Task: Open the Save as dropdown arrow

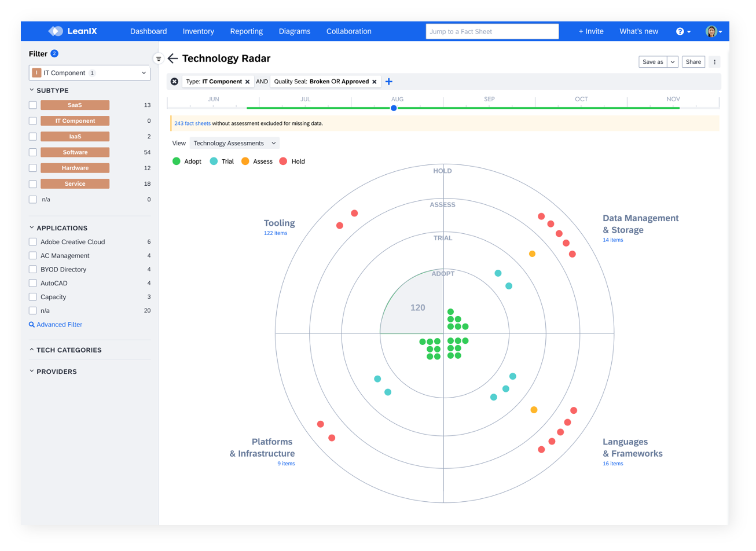Action: point(673,62)
